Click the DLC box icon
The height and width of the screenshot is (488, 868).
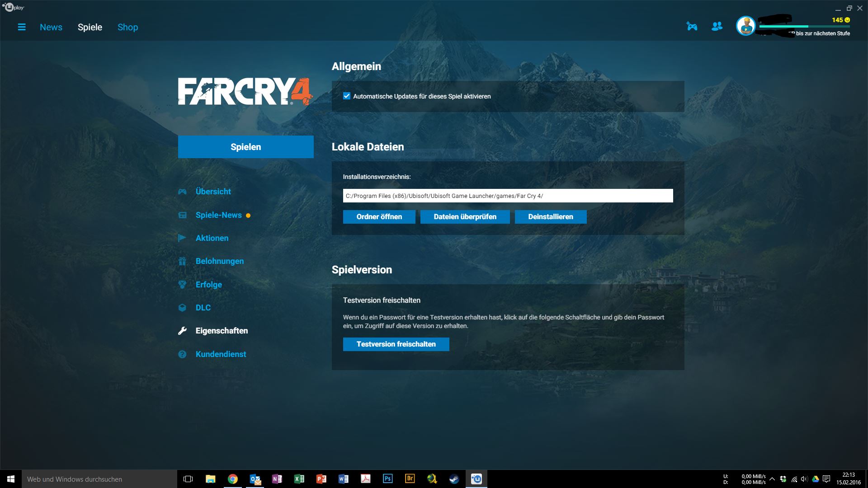pyautogui.click(x=182, y=308)
